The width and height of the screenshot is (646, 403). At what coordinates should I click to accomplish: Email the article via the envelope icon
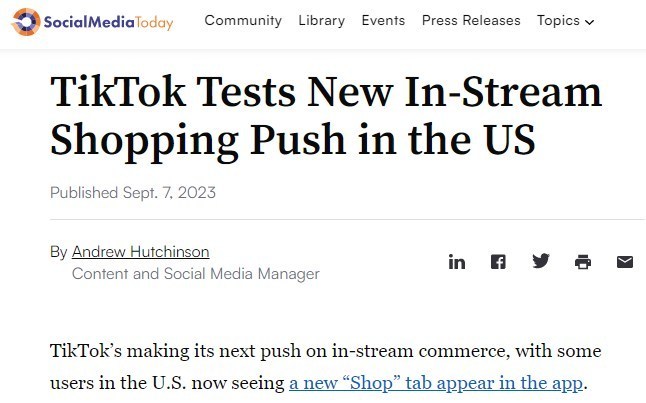click(x=625, y=262)
